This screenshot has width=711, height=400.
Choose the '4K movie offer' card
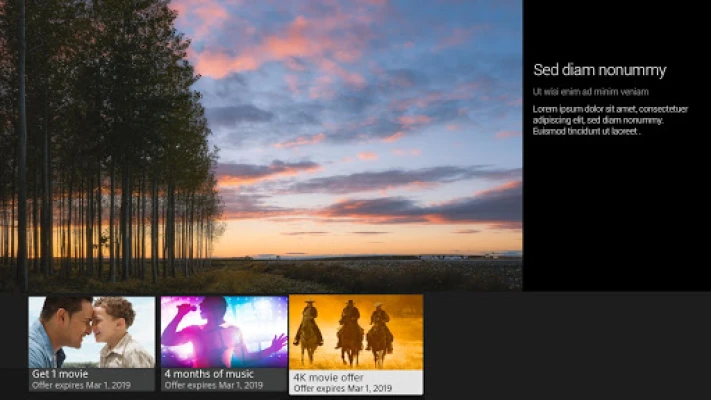[x=356, y=345]
